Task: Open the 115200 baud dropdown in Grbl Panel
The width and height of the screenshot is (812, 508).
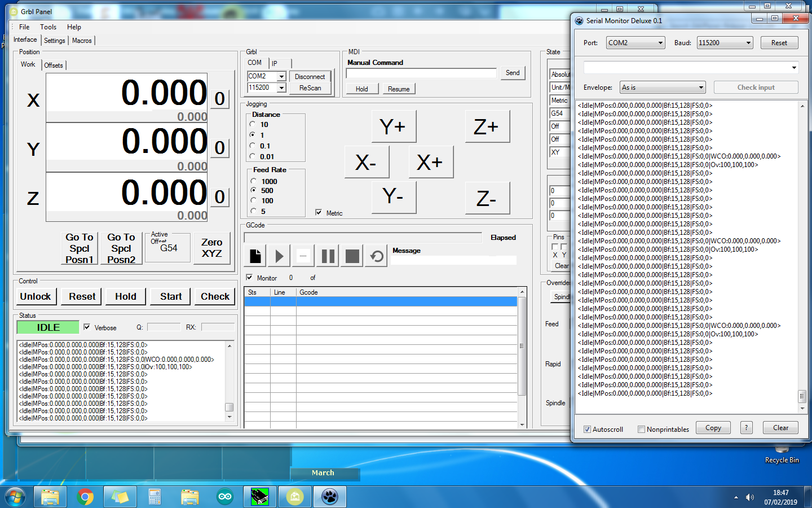Action: [281, 88]
